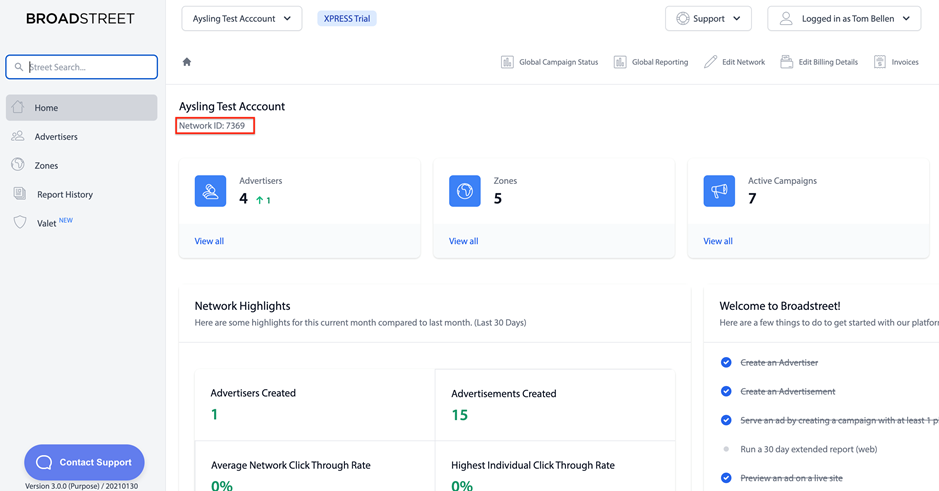Click the Edit Billing Details wallet icon
Screen dimensions: 939x491
click(x=786, y=62)
